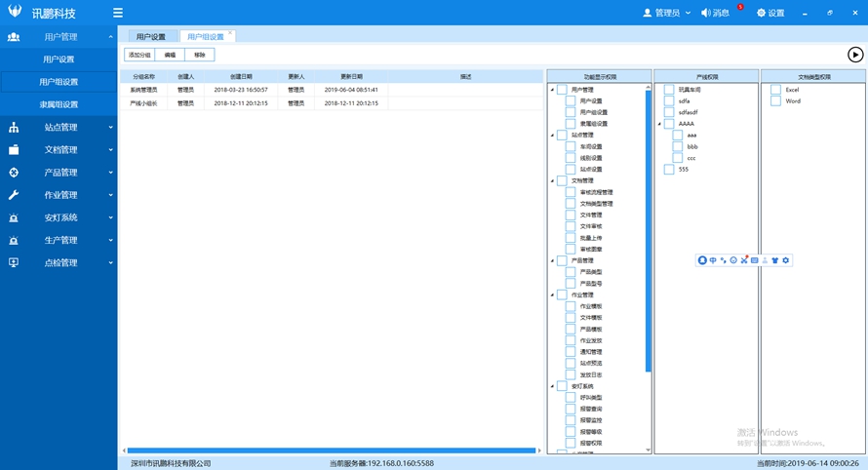This screenshot has width=868, height=470.
Task: Check the 报警监控 checkbox
Action: pos(571,420)
